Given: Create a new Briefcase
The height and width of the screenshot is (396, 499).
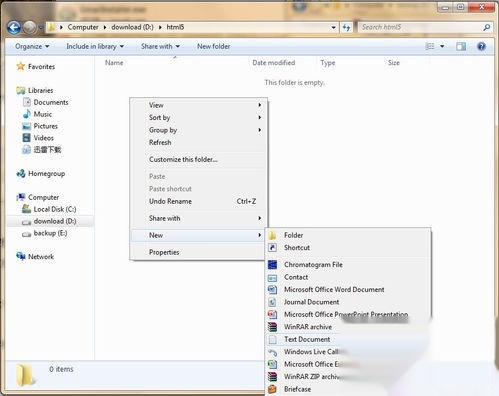Looking at the screenshot, I should [297, 389].
